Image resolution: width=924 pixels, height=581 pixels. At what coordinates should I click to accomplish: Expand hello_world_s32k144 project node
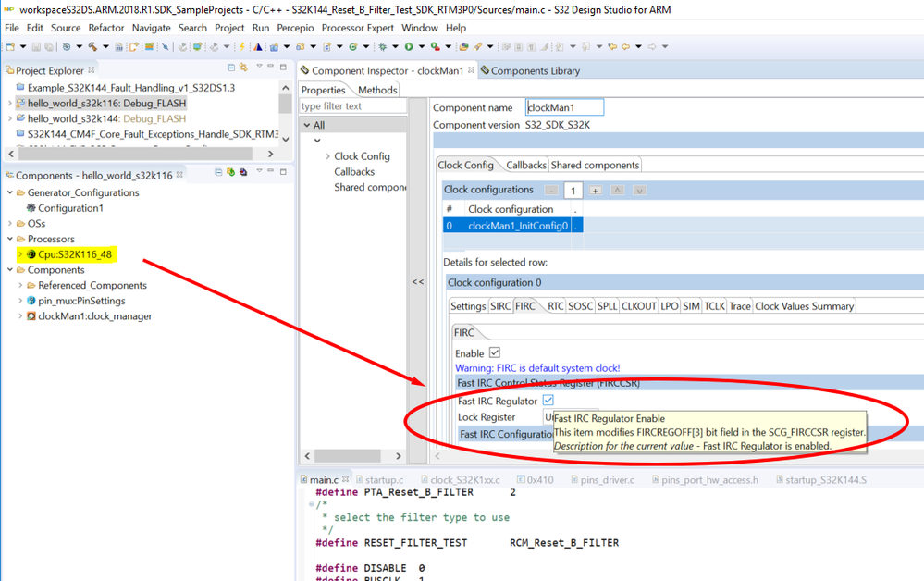10,118
